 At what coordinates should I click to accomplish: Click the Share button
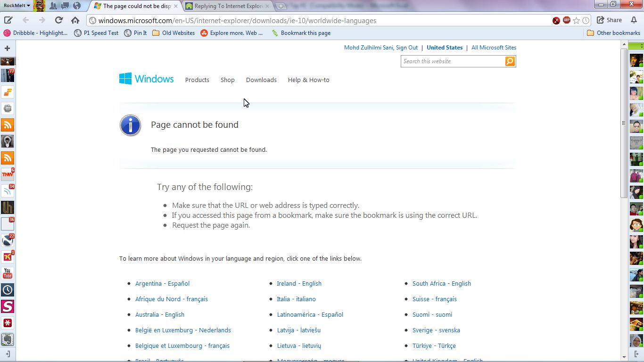click(609, 20)
